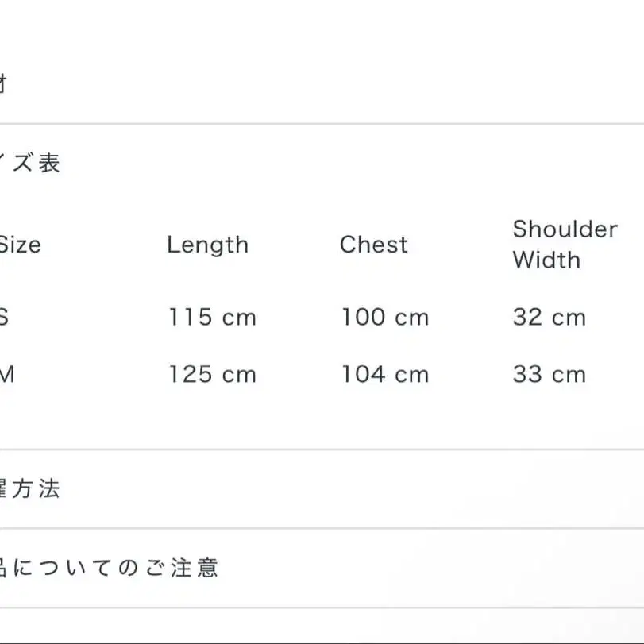Click the 33 cm shoulder width value
644x644 pixels.
tap(550, 374)
